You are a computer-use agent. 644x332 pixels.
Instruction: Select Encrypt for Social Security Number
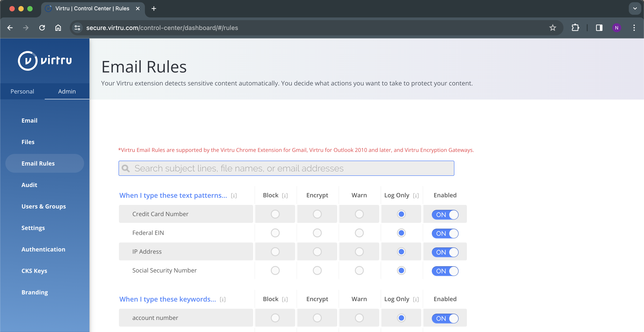tap(317, 270)
